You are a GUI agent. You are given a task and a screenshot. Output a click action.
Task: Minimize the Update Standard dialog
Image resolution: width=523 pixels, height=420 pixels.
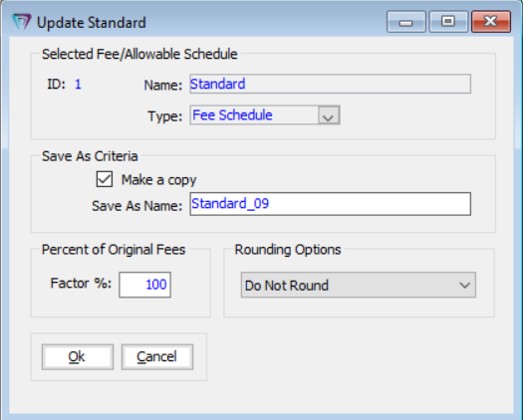[x=405, y=22]
